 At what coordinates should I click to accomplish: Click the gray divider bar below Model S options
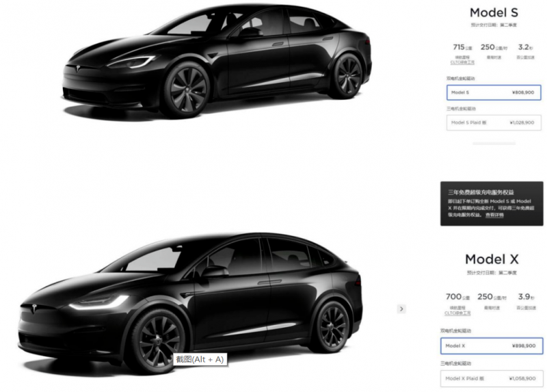[494, 143]
